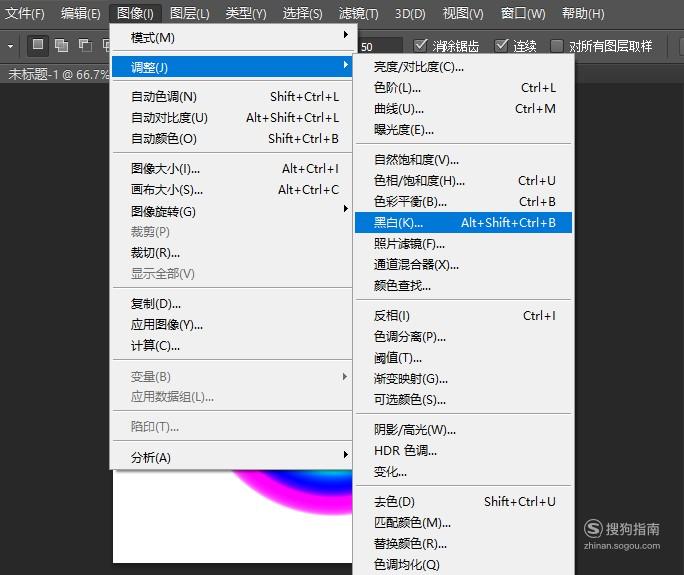Choose 计算(C)... menu entry
Image resolution: width=684 pixels, height=575 pixels.
pos(232,346)
